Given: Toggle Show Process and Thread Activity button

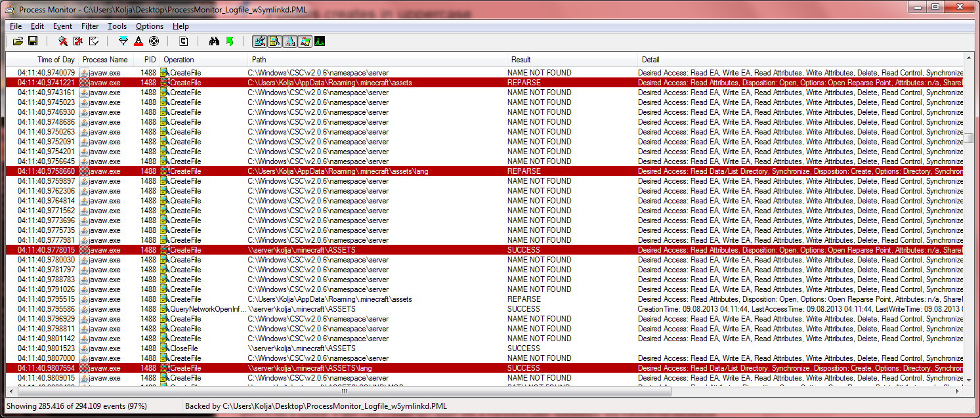Looking at the screenshot, I should click(x=305, y=41).
